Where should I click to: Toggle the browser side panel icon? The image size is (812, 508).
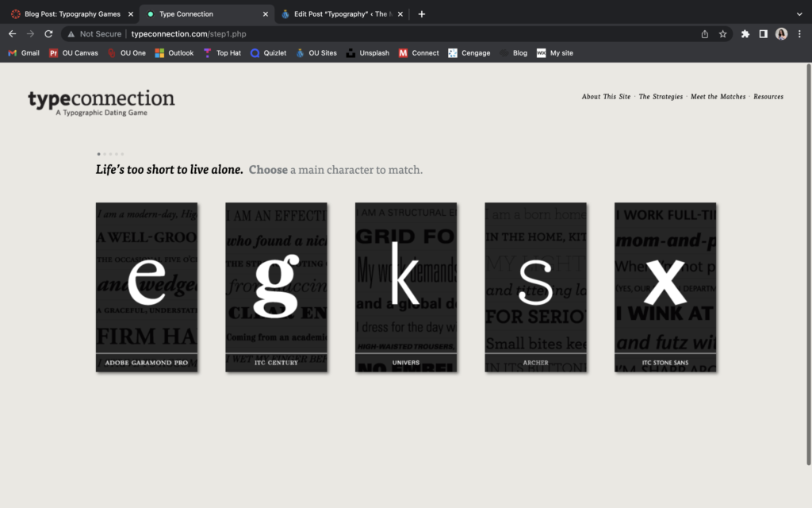coord(764,34)
